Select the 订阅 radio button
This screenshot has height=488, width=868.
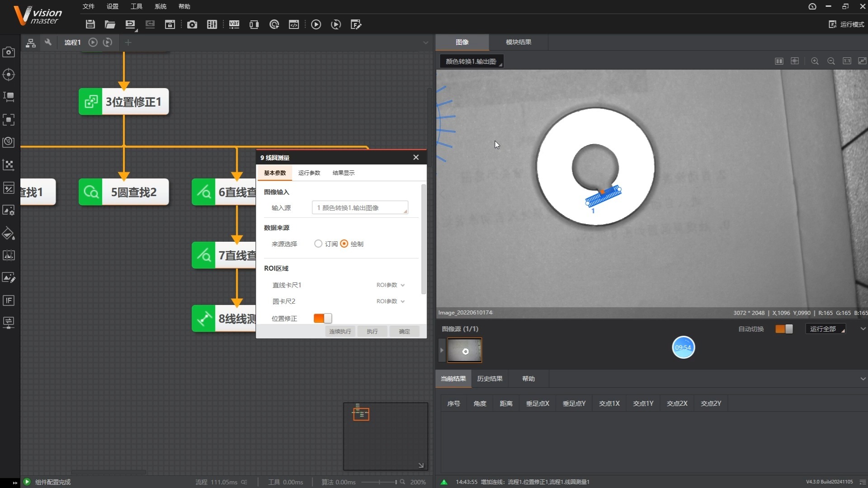point(318,244)
